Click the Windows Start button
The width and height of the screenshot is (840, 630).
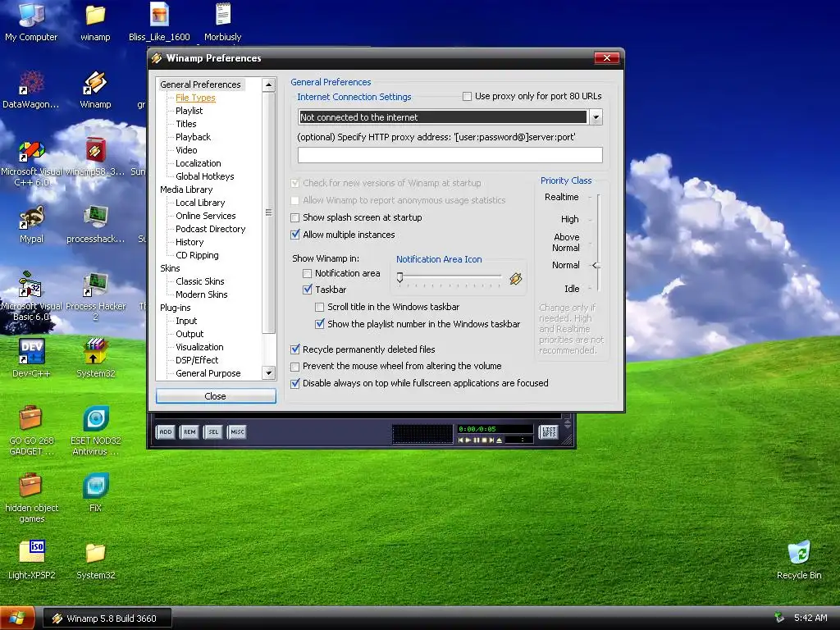(17, 619)
